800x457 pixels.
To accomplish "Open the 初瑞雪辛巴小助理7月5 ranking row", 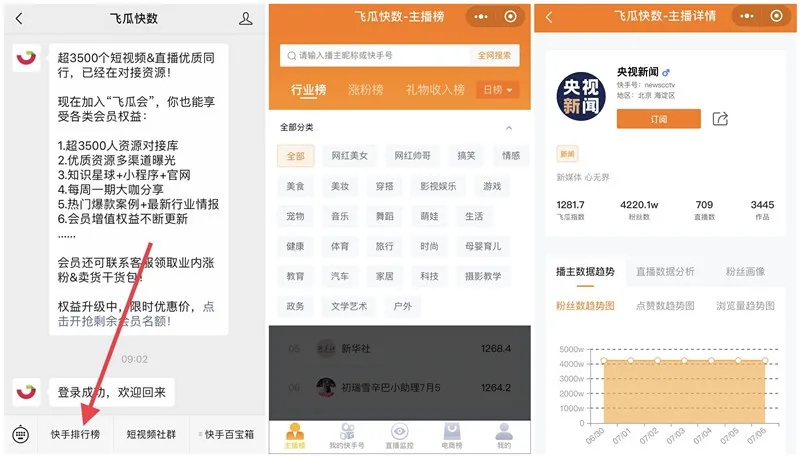I will (x=399, y=388).
